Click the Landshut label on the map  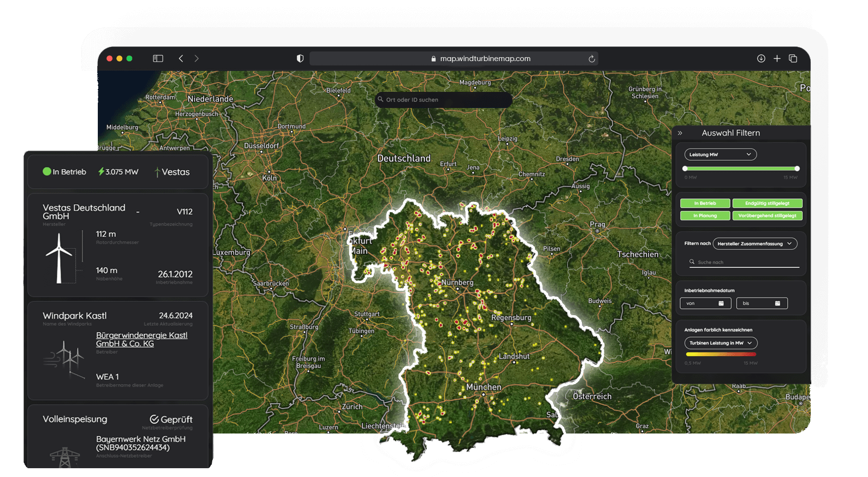pyautogui.click(x=514, y=356)
